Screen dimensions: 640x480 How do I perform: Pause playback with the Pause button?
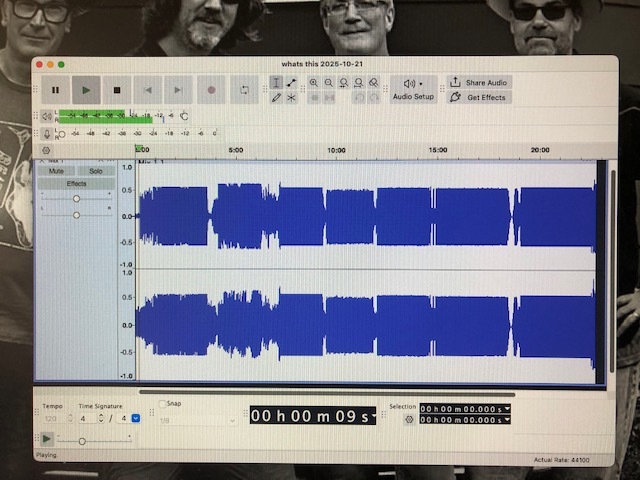55,90
